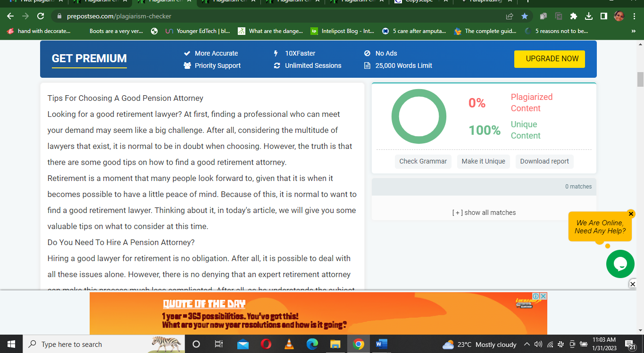Open the weather widget showing 23°C
This screenshot has width=644, height=353.
pyautogui.click(x=479, y=345)
